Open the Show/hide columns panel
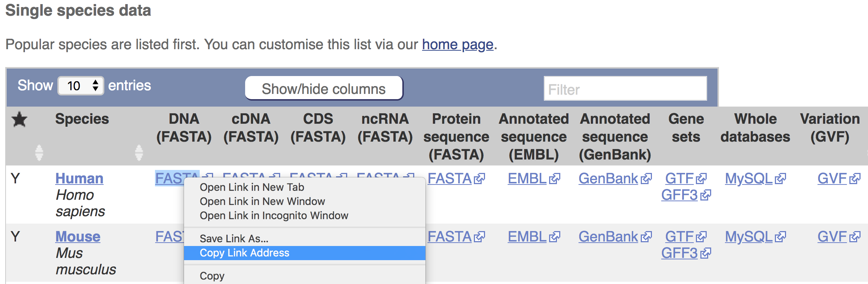Screen dimensions: 868x284 point(324,88)
